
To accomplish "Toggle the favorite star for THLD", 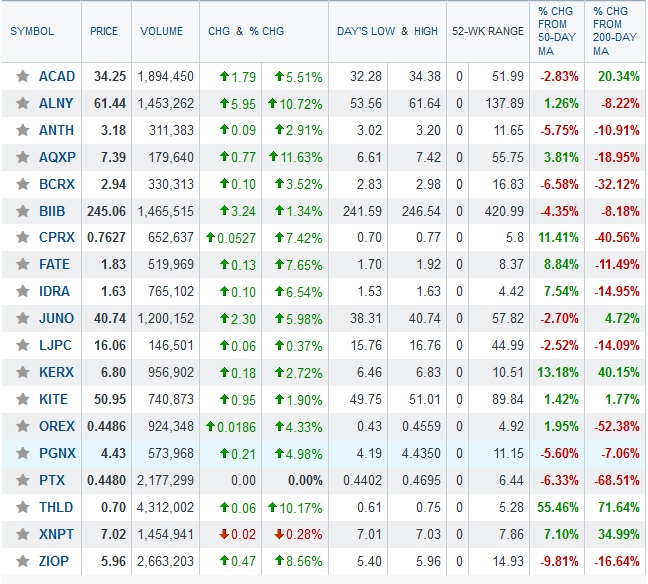I will (23, 507).
